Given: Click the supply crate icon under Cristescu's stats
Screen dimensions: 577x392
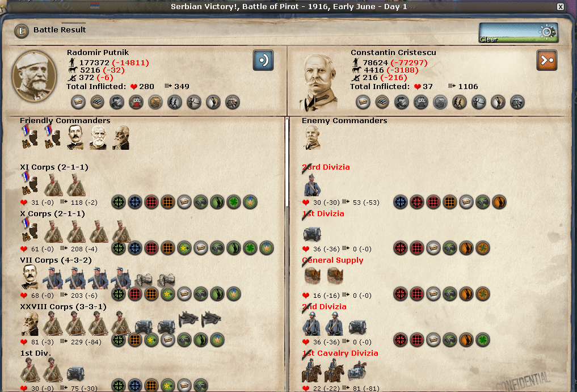Looking at the screenshot, I should [363, 102].
